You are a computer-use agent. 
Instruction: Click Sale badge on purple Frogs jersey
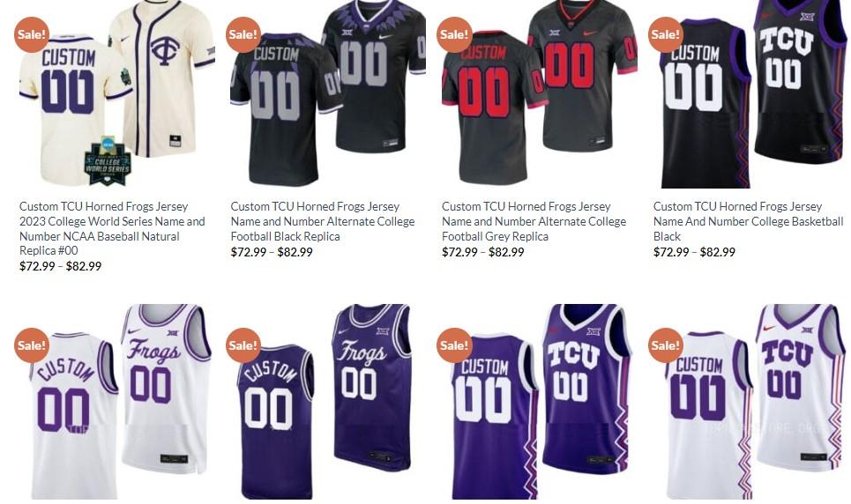click(x=243, y=345)
